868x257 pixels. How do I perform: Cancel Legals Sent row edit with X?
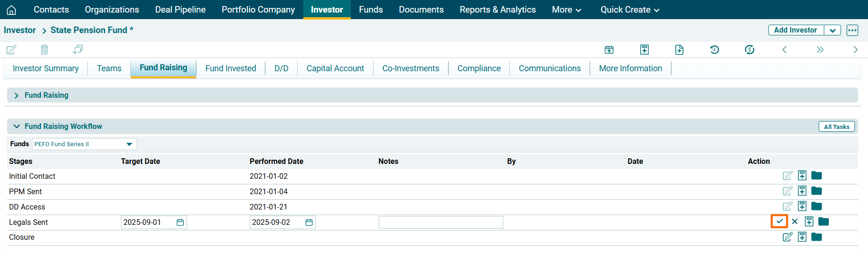[795, 222]
